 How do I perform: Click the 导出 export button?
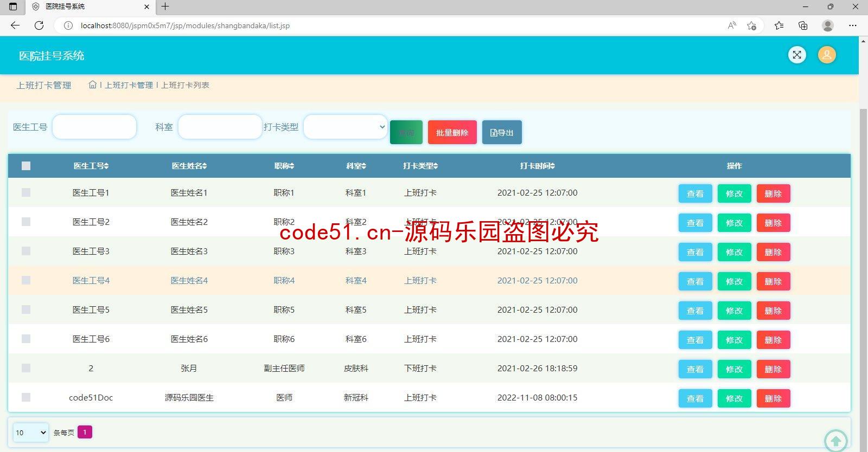pyautogui.click(x=502, y=132)
